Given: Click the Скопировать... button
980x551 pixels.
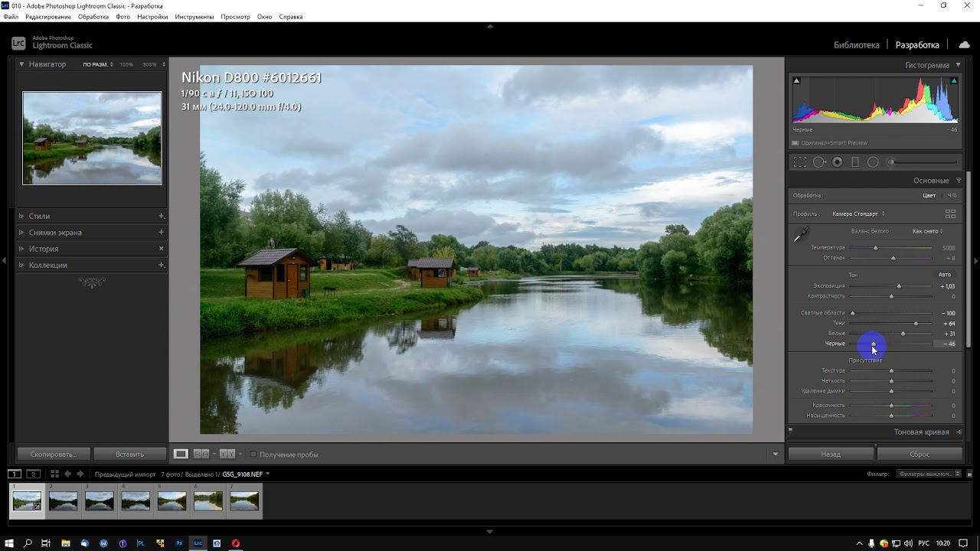Looking at the screenshot, I should click(54, 454).
